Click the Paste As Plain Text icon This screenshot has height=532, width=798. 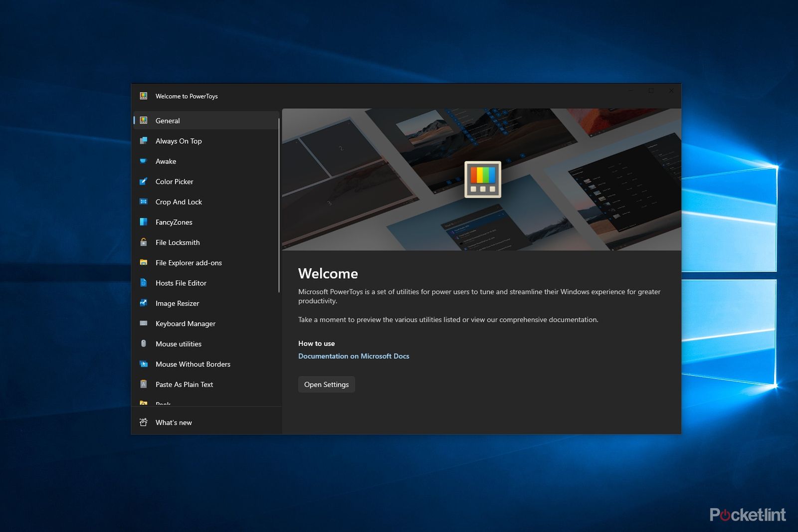(144, 384)
